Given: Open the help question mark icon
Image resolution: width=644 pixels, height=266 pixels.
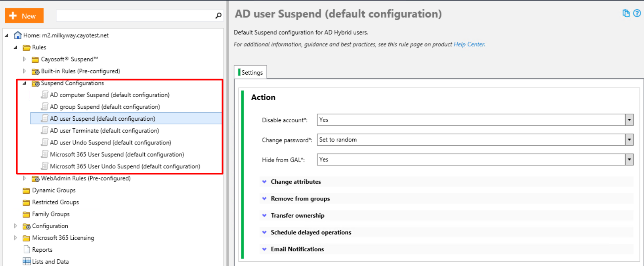Looking at the screenshot, I should [637, 13].
